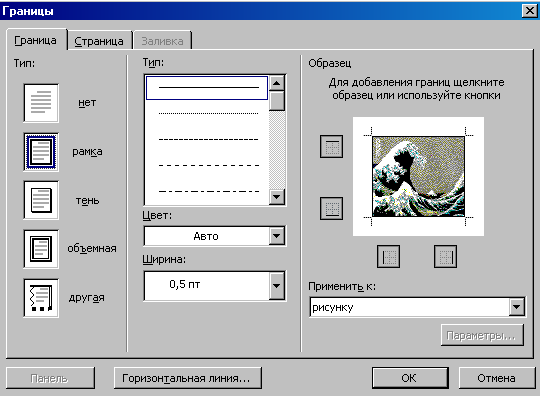540x396 pixels.
Task: Switch to the Страница tab
Action: (x=99, y=41)
